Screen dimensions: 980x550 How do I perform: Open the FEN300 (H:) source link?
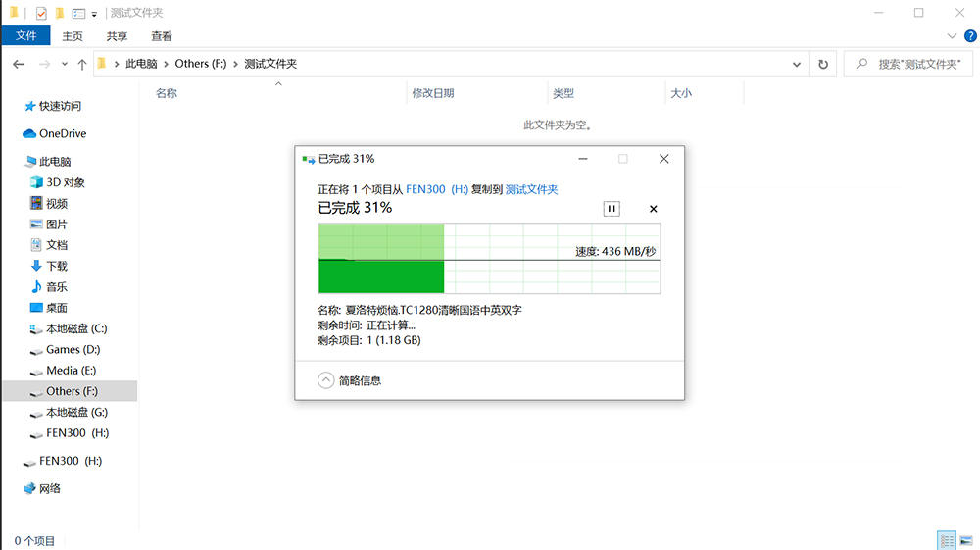point(437,189)
